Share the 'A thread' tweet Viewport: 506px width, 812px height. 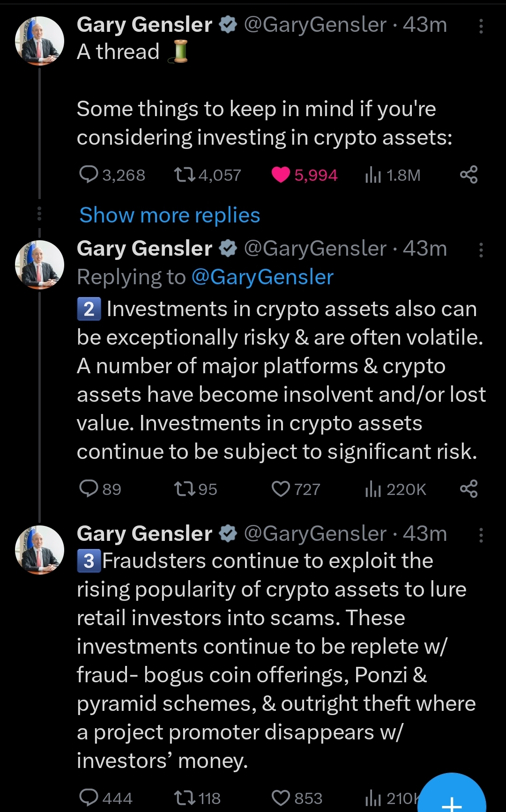click(x=469, y=175)
